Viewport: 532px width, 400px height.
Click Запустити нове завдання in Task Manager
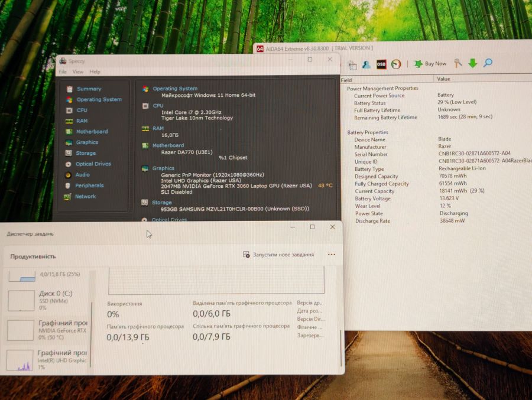pos(278,255)
